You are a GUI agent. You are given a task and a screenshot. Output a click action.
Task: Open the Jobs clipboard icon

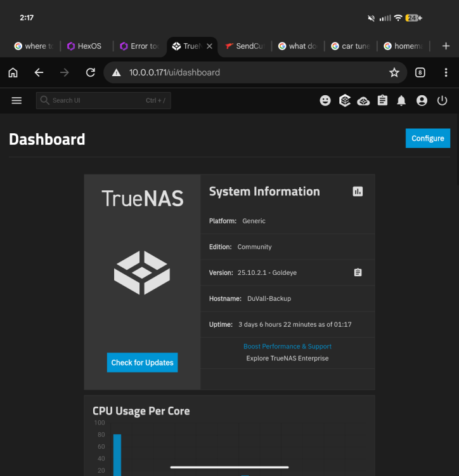tap(382, 100)
